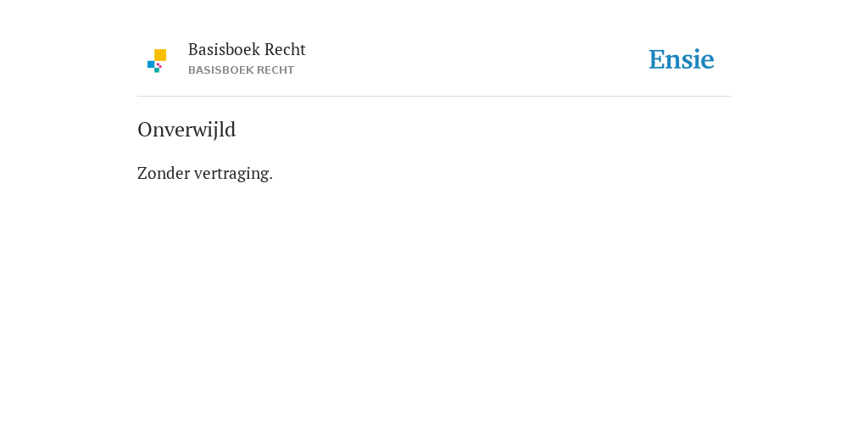Screen dimensions: 868x434
Task: Open the Ensie logo link
Action: click(682, 59)
